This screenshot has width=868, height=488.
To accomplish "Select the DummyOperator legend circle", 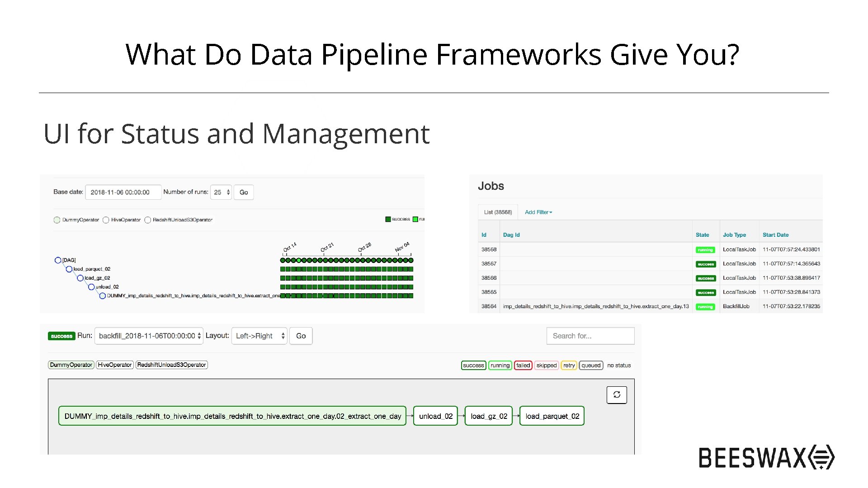I will click(57, 220).
